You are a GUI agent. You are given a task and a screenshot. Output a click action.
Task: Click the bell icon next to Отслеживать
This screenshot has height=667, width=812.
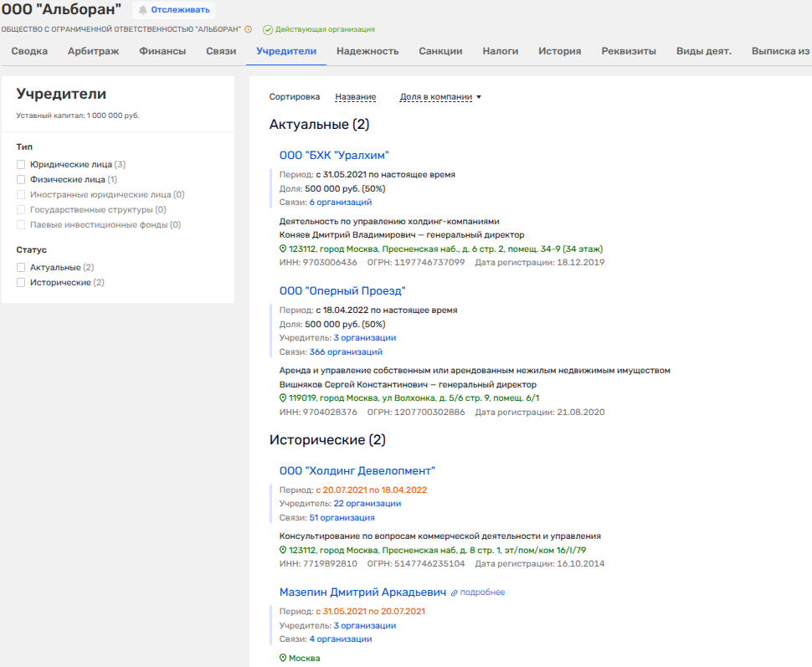(x=143, y=10)
